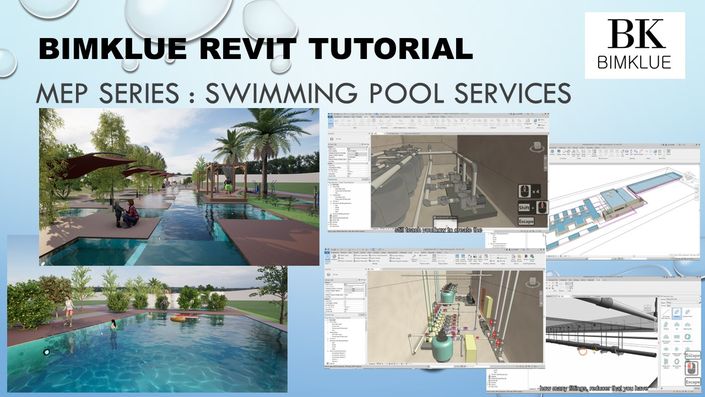Click the BIMKLUE REVIT TUTORIAL heading
This screenshot has width=705, height=397.
[255, 49]
